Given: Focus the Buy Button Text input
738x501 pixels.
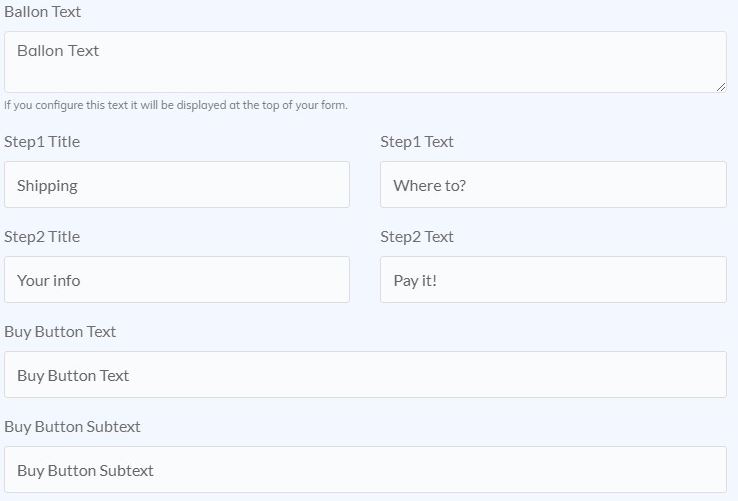Looking at the screenshot, I should click(x=365, y=374).
